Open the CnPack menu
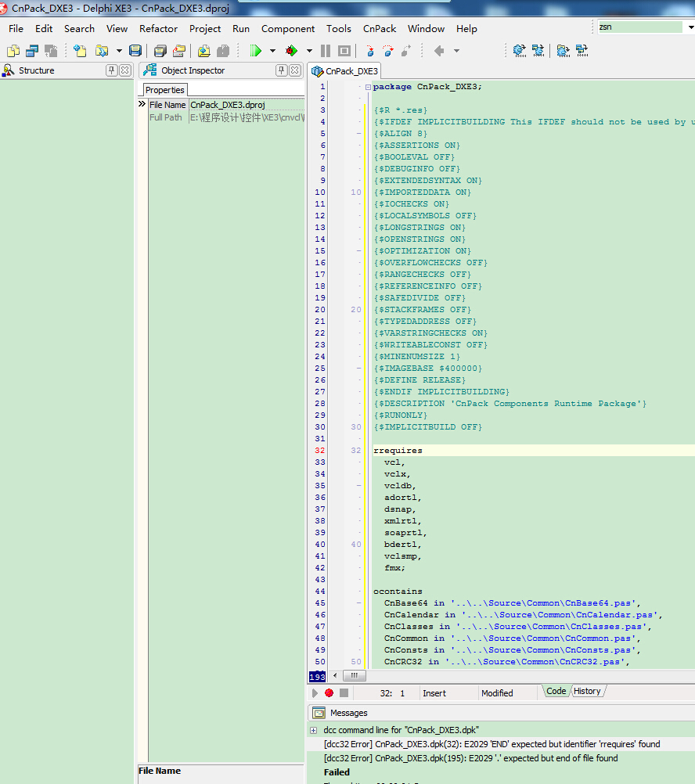The image size is (695, 784). click(380, 29)
